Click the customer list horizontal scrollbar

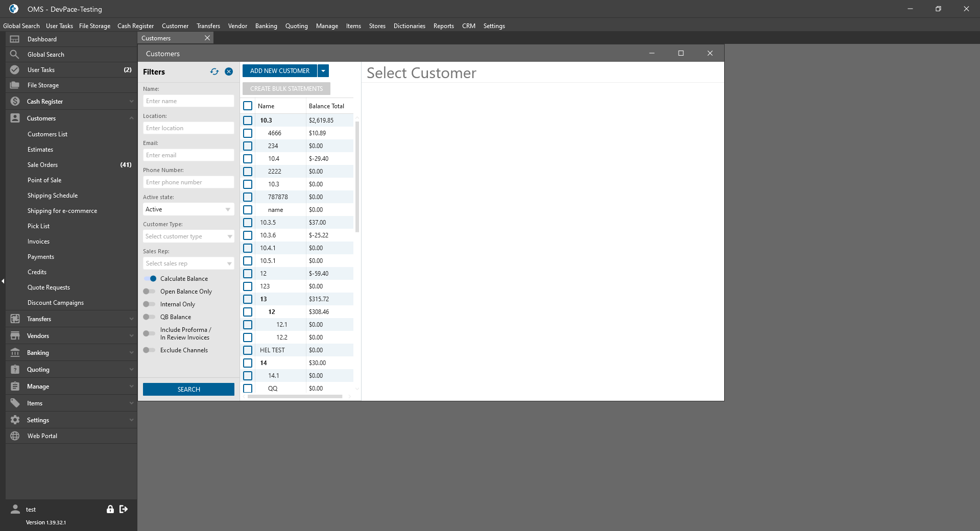[x=295, y=396]
